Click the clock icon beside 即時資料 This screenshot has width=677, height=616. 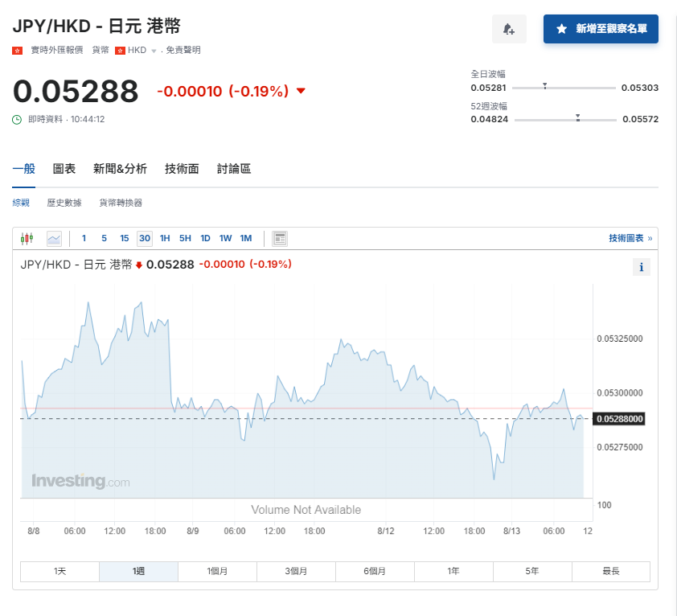click(18, 119)
